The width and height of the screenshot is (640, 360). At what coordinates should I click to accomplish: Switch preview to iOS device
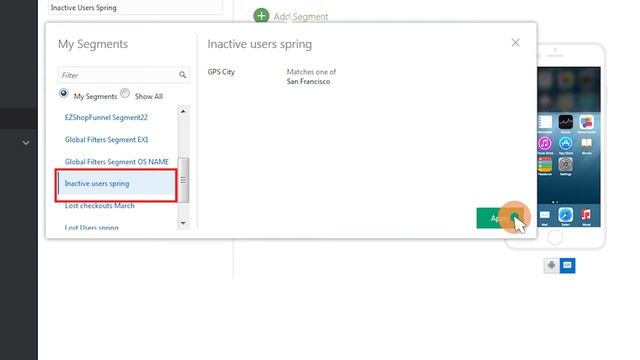pos(567,265)
